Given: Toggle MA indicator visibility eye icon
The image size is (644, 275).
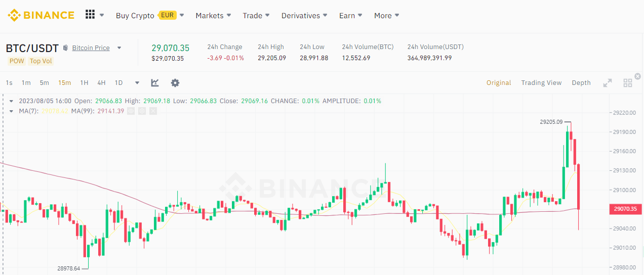Looking at the screenshot, I should [x=131, y=111].
